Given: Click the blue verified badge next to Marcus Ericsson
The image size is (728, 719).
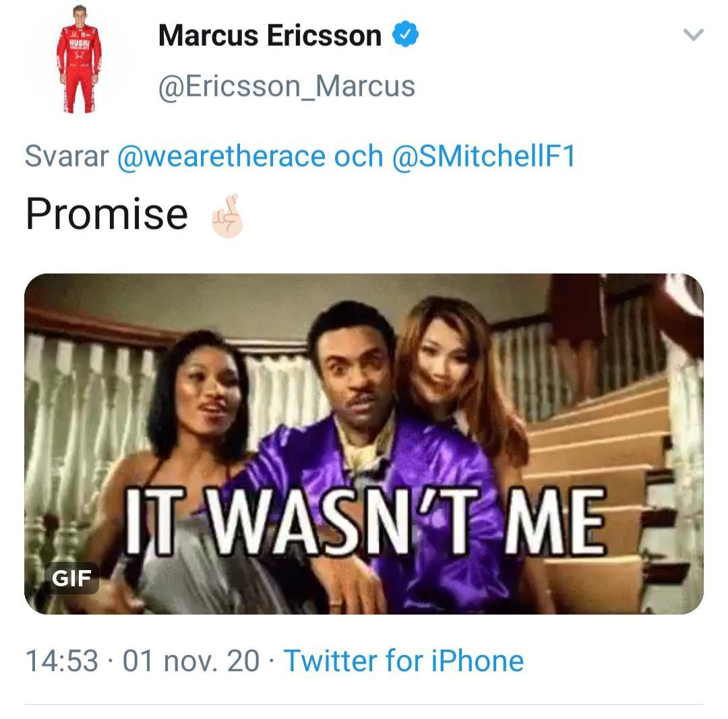Looking at the screenshot, I should [x=406, y=32].
